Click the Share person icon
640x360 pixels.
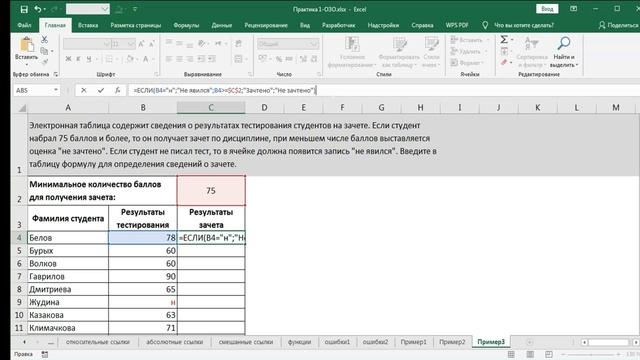[602, 25]
